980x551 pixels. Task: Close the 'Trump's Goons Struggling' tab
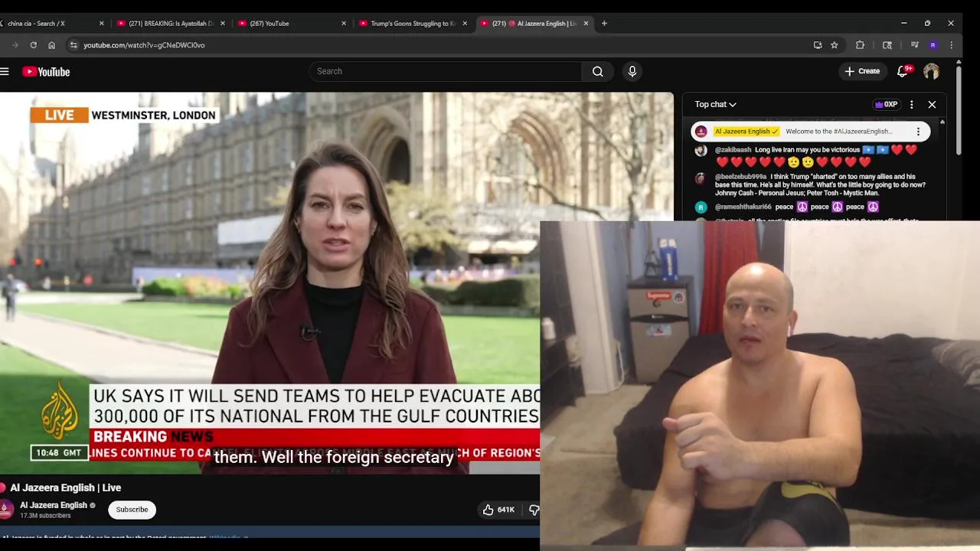pyautogui.click(x=465, y=24)
